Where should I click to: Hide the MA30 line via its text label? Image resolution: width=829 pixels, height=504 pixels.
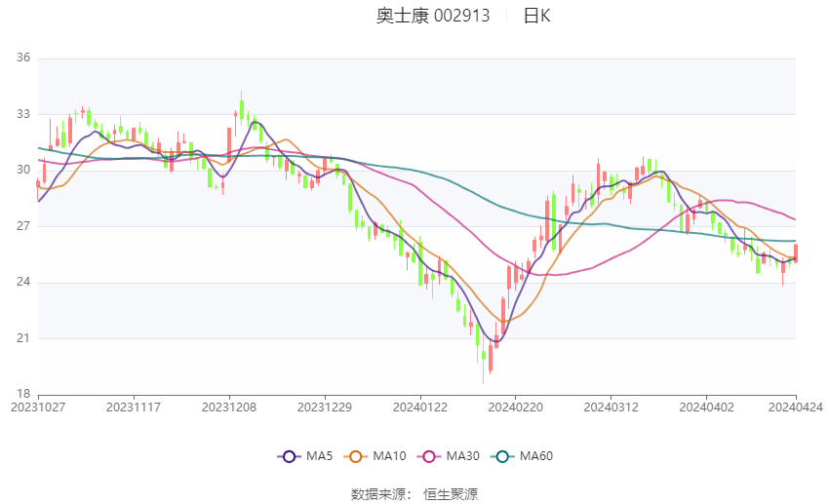click(x=461, y=456)
